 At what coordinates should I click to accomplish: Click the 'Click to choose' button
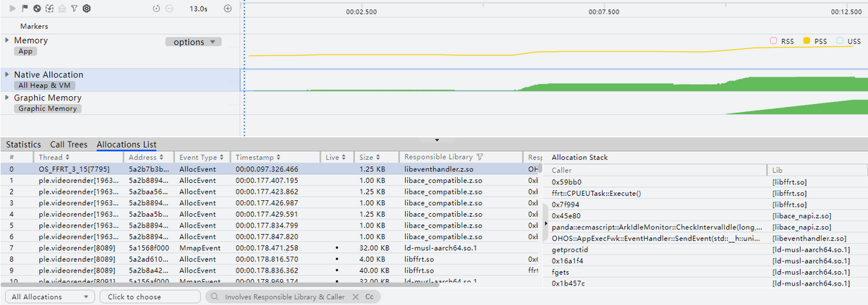(150, 297)
